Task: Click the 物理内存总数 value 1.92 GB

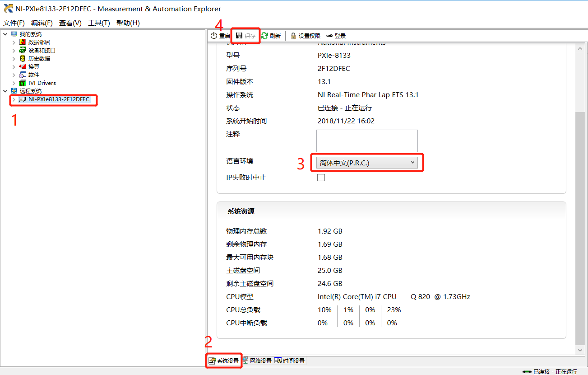Action: [x=330, y=231]
